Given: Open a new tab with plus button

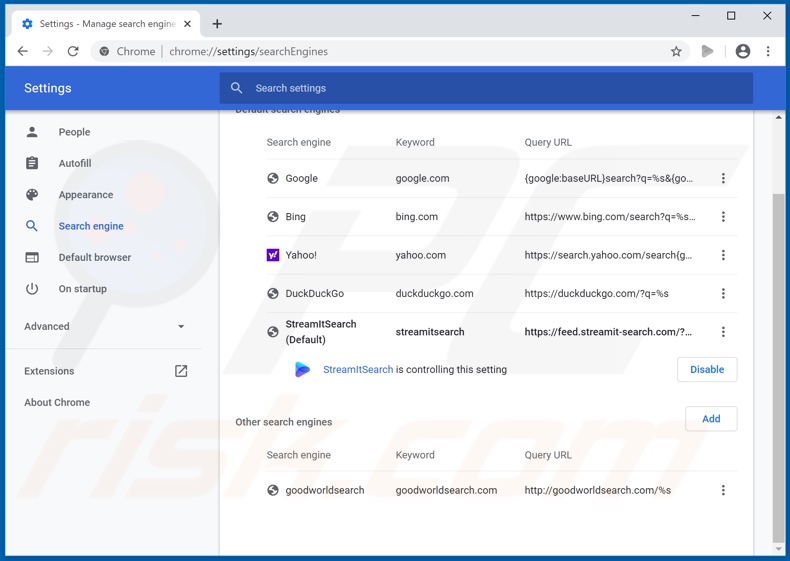Looking at the screenshot, I should point(217,23).
